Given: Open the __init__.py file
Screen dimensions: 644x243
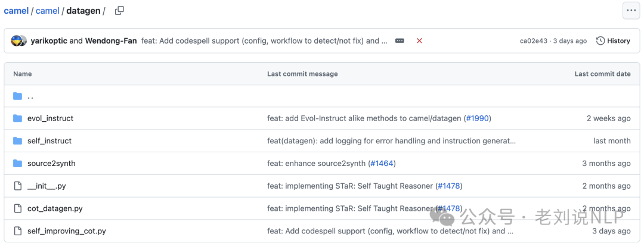Looking at the screenshot, I should click(47, 186).
